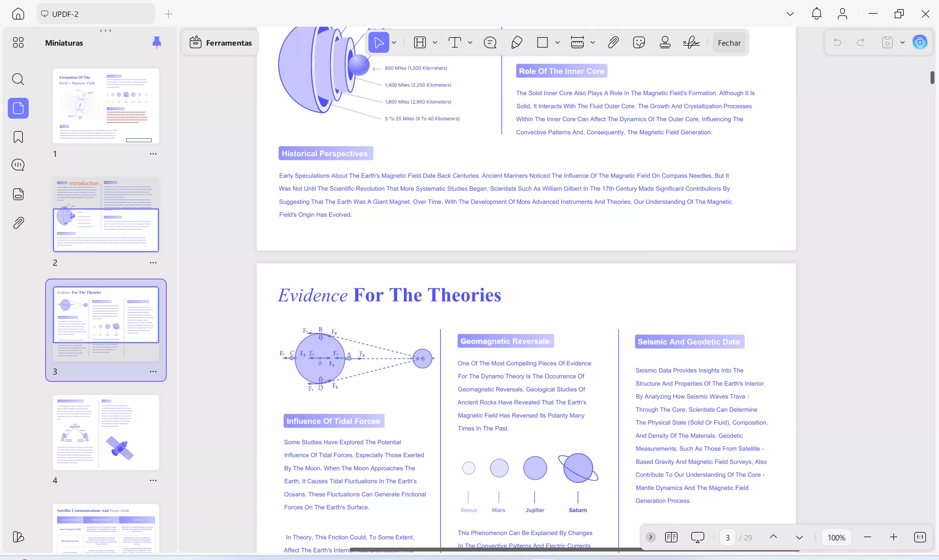Open the UPDF AI assistant icon
Screen dimensions: 939x560
tap(920, 42)
